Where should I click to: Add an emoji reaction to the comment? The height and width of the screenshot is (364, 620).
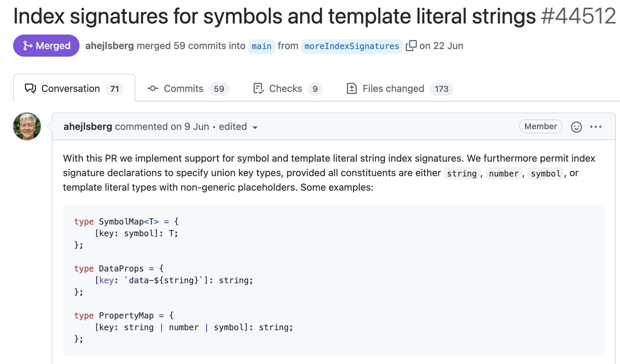click(576, 127)
